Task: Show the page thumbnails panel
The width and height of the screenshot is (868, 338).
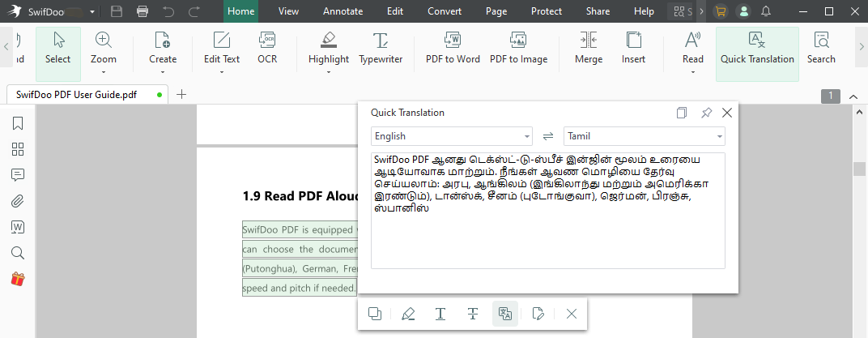Action: pyautogui.click(x=18, y=149)
